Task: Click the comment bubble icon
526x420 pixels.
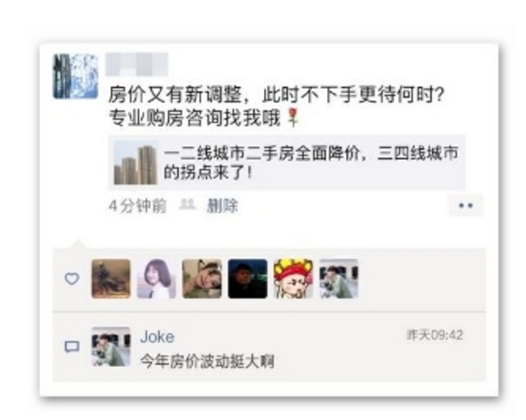Action: [x=71, y=347]
